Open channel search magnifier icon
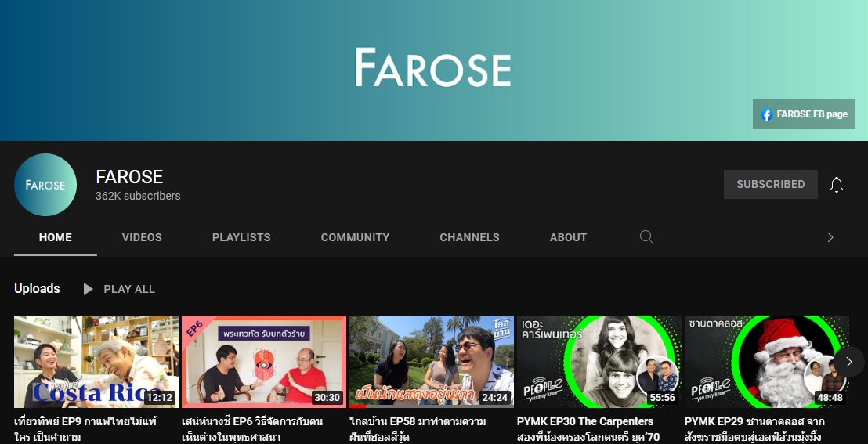The height and width of the screenshot is (444, 868). [646, 237]
